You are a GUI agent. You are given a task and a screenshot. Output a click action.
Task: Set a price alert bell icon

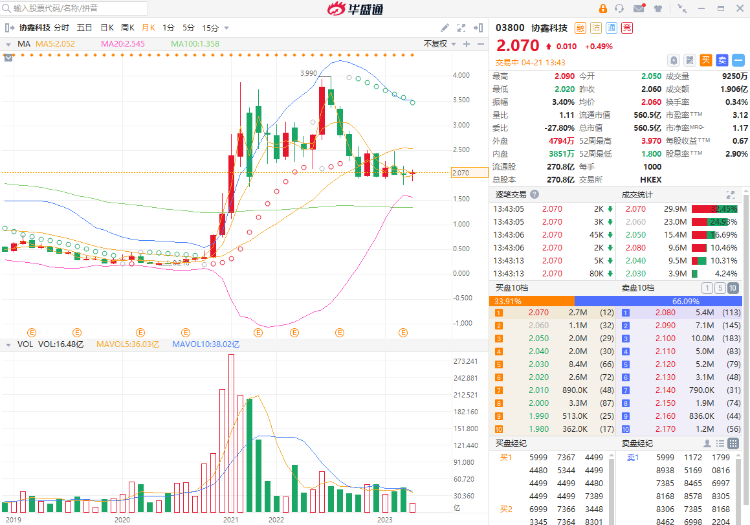click(x=673, y=60)
